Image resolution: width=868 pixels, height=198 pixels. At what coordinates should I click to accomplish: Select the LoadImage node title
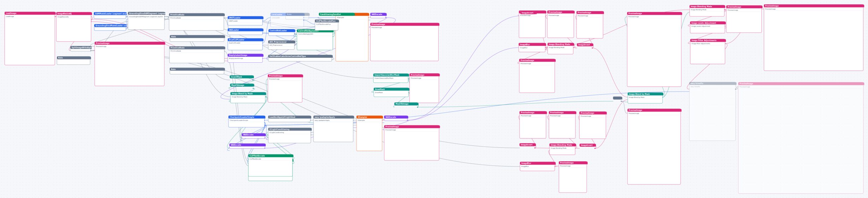[x=30, y=13]
